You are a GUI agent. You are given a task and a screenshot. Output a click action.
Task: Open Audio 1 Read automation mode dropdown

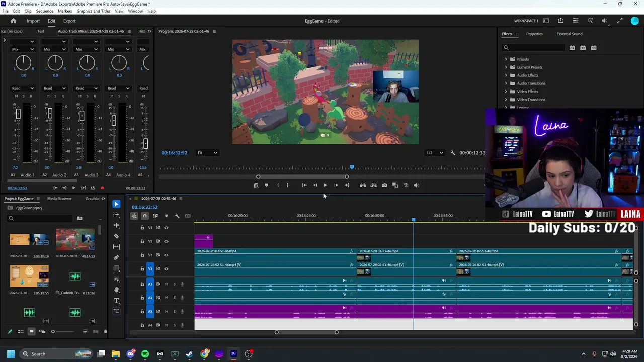click(x=23, y=88)
